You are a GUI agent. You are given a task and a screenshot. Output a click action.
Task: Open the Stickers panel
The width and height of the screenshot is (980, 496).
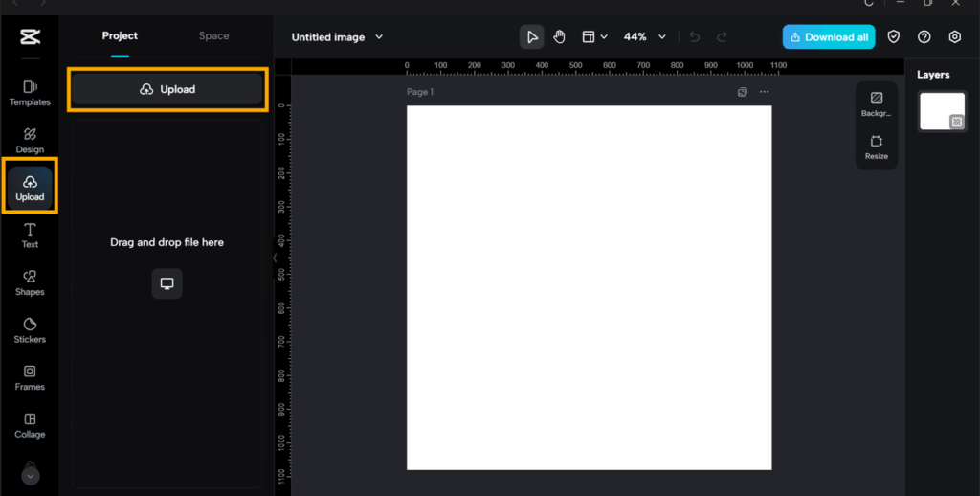click(x=30, y=330)
